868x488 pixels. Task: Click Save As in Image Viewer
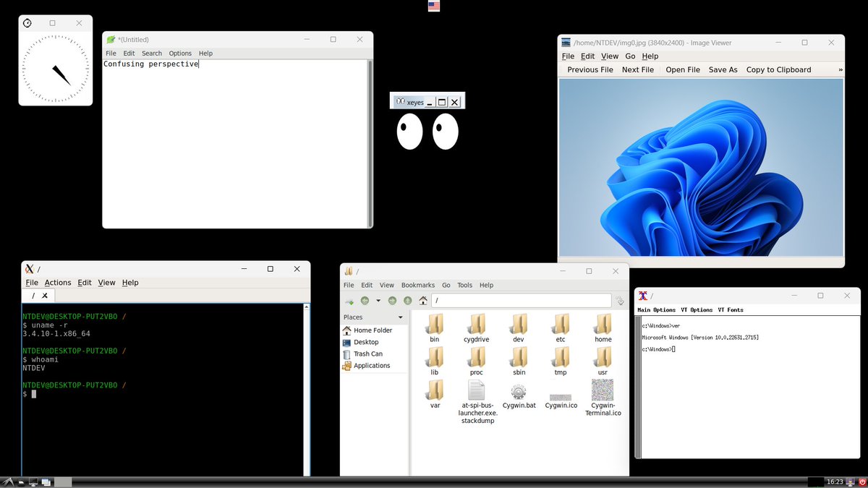[x=723, y=70]
